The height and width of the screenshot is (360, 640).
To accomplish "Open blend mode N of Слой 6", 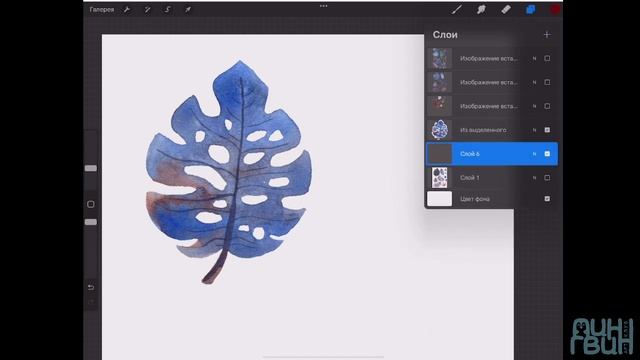I will (534, 154).
